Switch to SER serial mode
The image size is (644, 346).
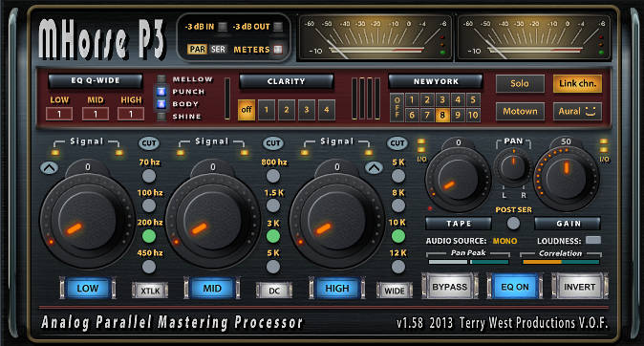coord(218,50)
